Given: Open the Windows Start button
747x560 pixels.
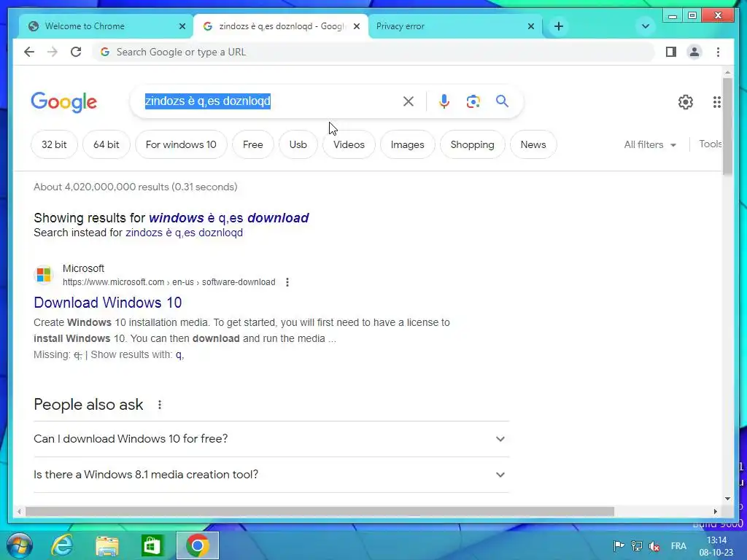Looking at the screenshot, I should (x=20, y=545).
